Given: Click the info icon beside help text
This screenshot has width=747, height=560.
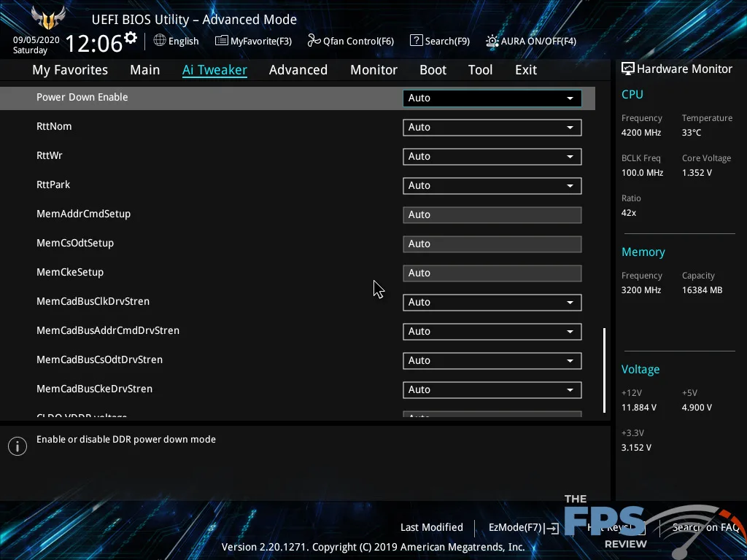Looking at the screenshot, I should pos(18,446).
